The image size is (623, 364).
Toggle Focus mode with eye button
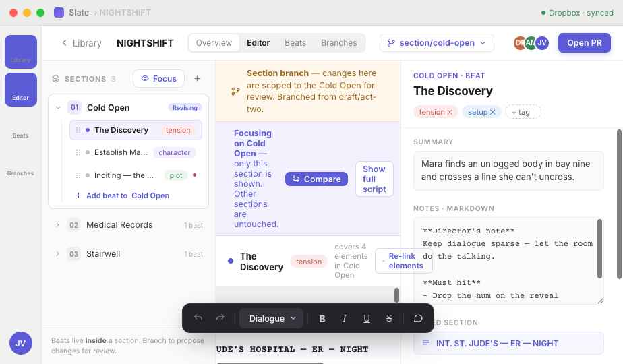click(158, 79)
